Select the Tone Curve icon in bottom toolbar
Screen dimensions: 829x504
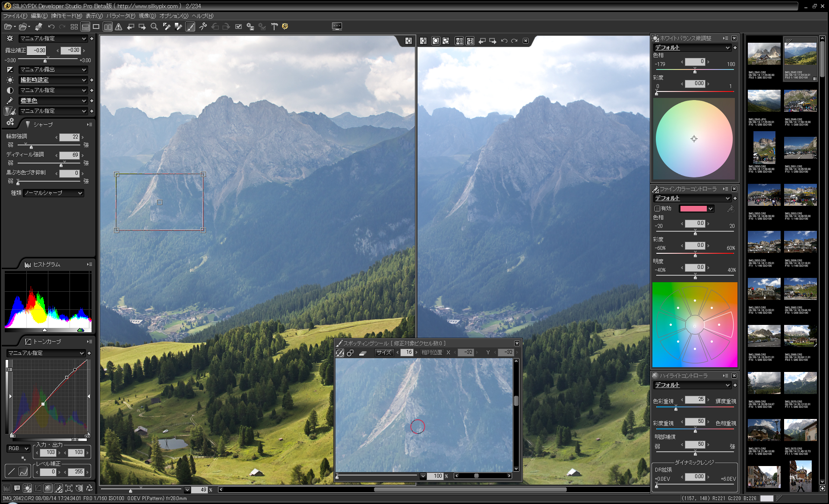pyautogui.click(x=38, y=489)
